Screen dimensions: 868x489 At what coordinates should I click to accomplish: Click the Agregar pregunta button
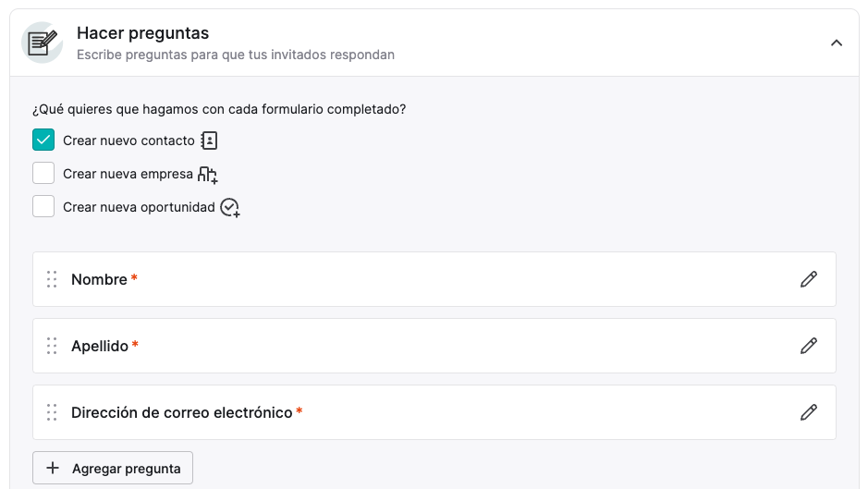[113, 468]
